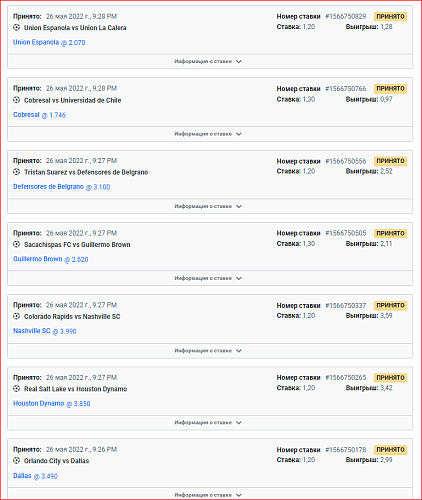Open Defensores de Belgrano @ 3.100 link
The height and width of the screenshot is (500, 422).
(61, 187)
